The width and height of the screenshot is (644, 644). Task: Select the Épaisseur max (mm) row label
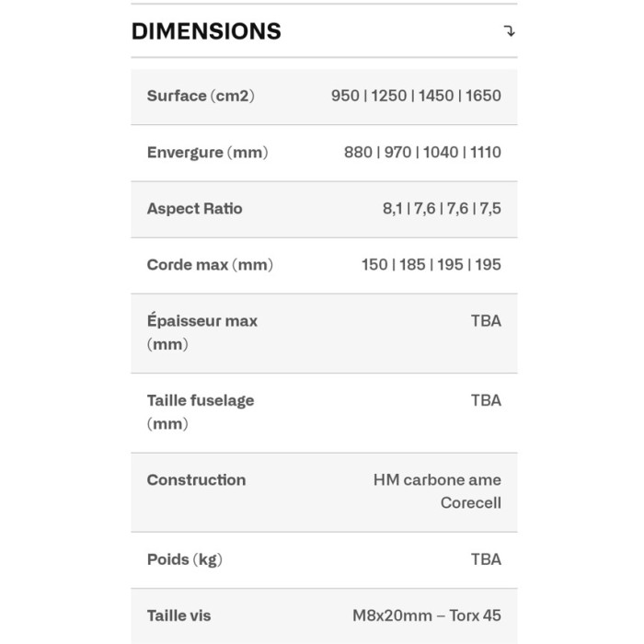tap(202, 332)
